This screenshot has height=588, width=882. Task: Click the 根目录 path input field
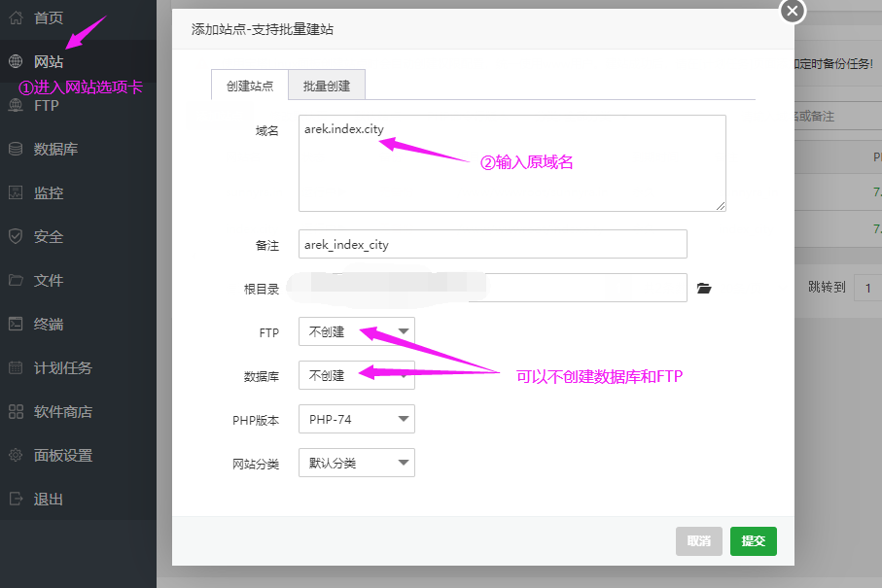point(493,288)
